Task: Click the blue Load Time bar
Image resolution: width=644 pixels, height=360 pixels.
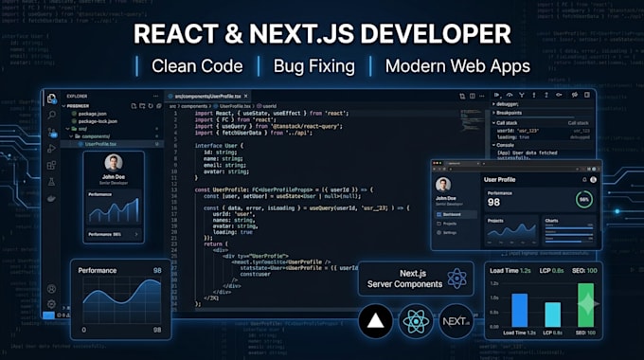Action: (520, 311)
